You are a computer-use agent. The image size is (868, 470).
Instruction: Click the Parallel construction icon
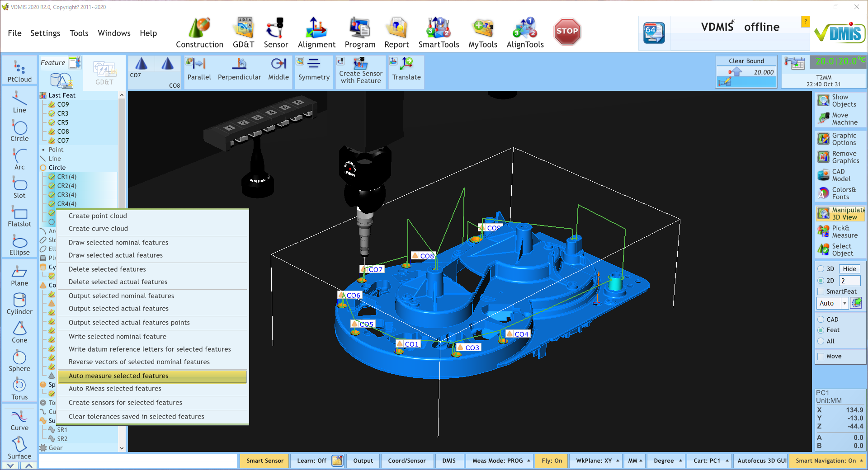199,70
